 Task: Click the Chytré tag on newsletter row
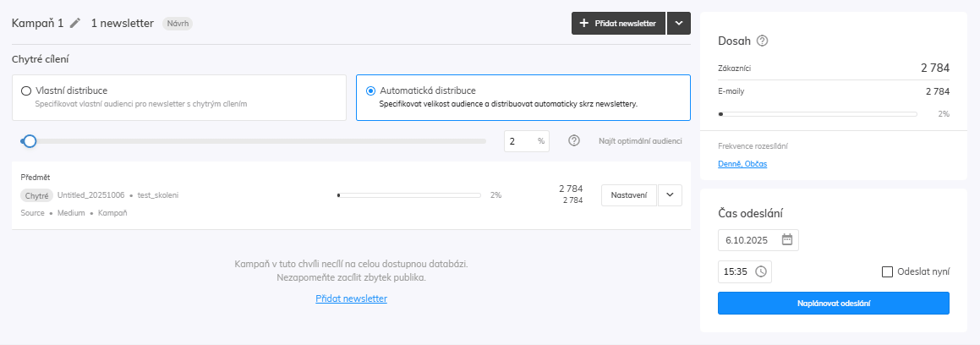coord(36,195)
